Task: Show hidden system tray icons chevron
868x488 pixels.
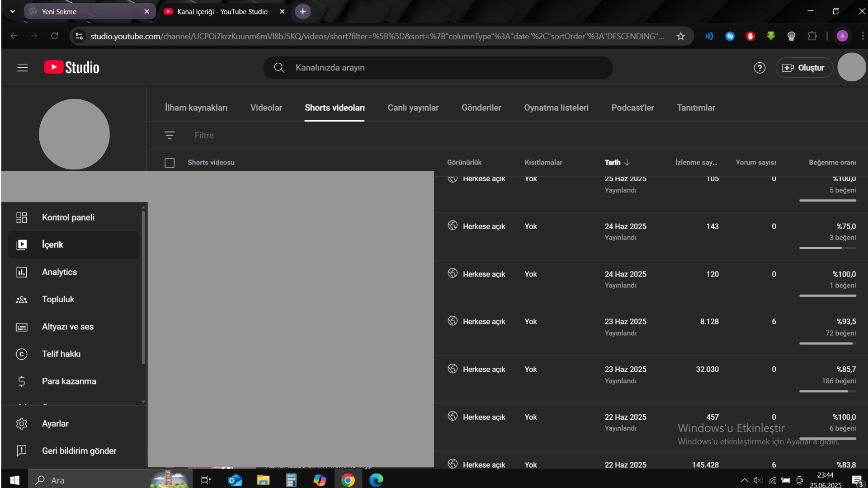Action: point(744,480)
